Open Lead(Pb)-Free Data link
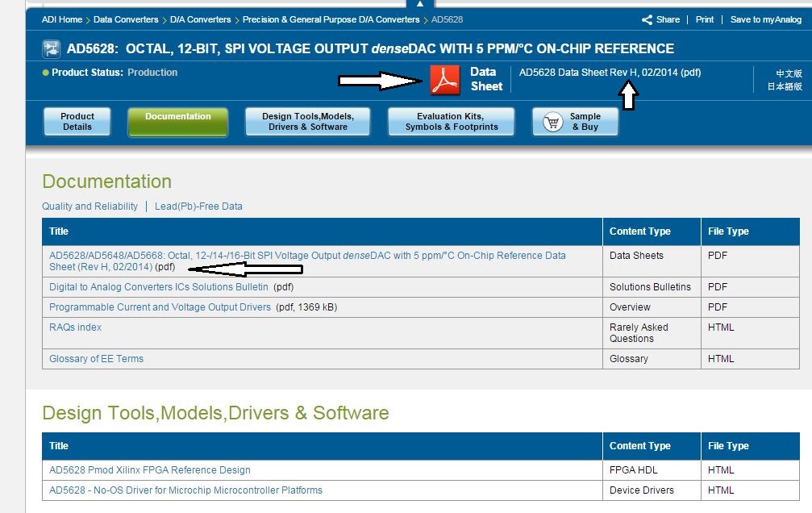Viewport: 812px width, 513px height. pyautogui.click(x=198, y=206)
